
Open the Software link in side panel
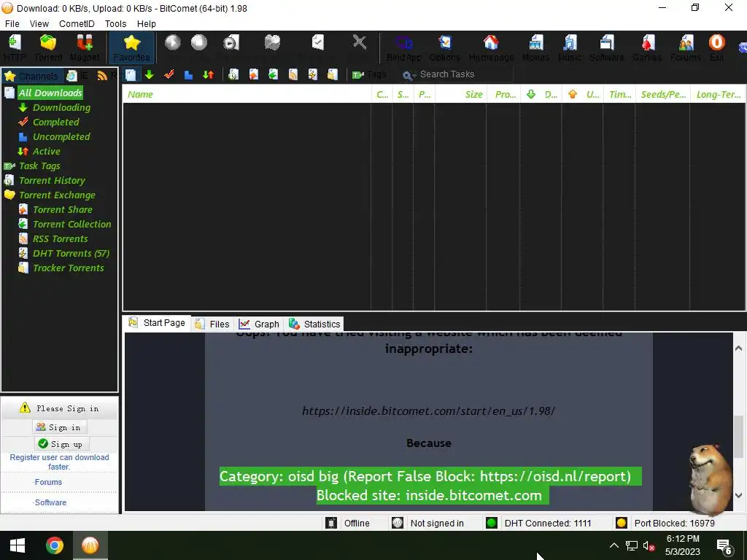(x=50, y=503)
